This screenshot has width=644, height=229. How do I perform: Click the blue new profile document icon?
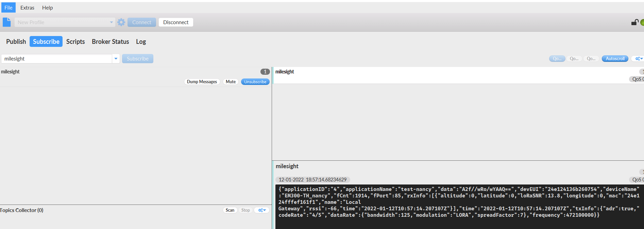tap(7, 22)
